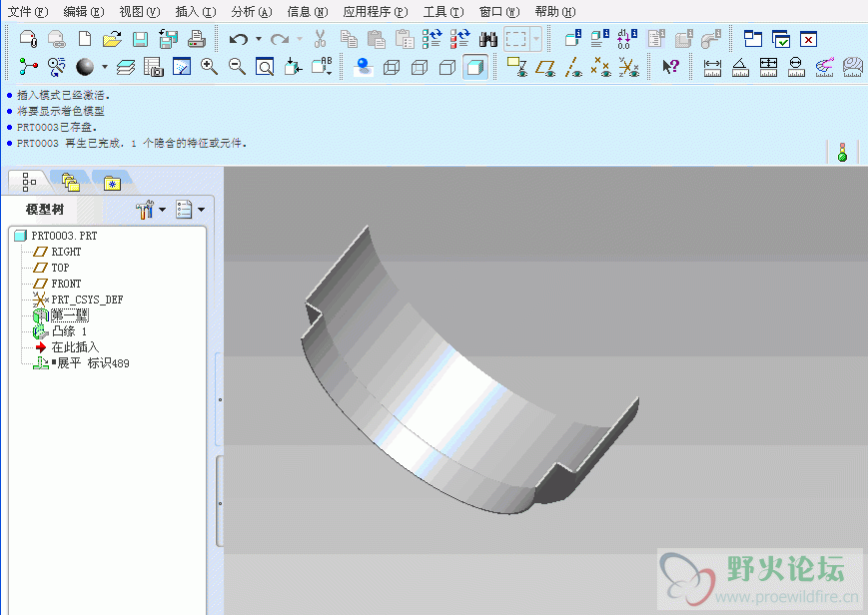Click the What's This help cursor icon
The height and width of the screenshot is (615, 868).
(x=670, y=67)
